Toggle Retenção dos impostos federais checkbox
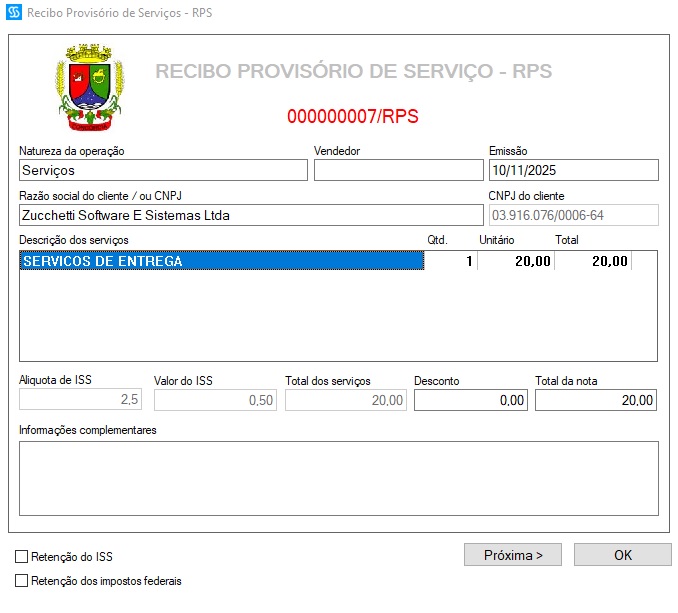678x613 pixels. tap(22, 580)
